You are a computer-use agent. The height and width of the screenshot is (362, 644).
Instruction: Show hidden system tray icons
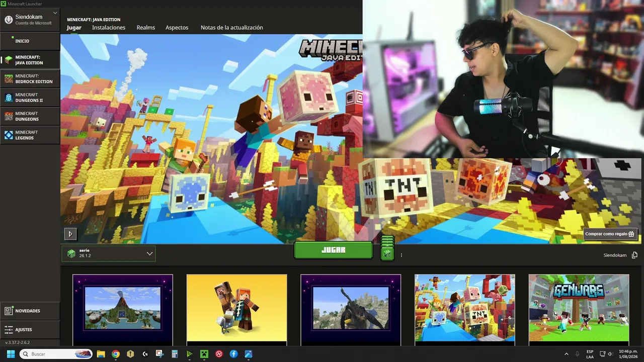tap(567, 354)
